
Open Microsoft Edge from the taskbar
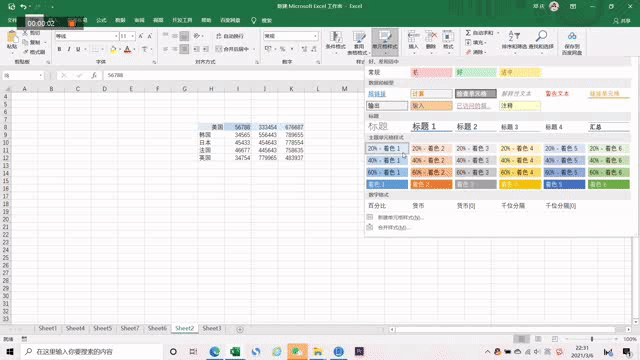(x=214, y=351)
